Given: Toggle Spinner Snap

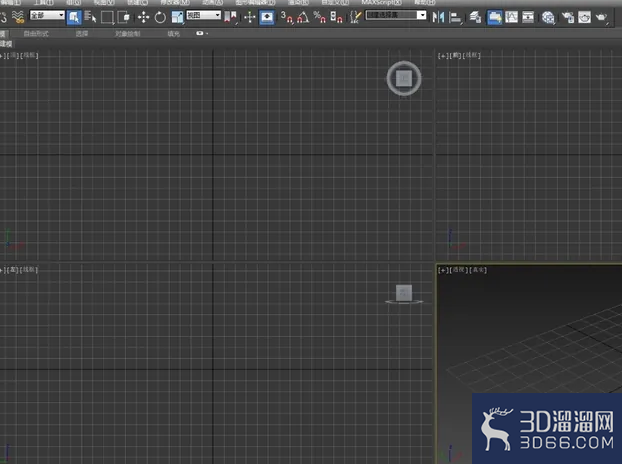Looking at the screenshot, I should pyautogui.click(x=336, y=17).
